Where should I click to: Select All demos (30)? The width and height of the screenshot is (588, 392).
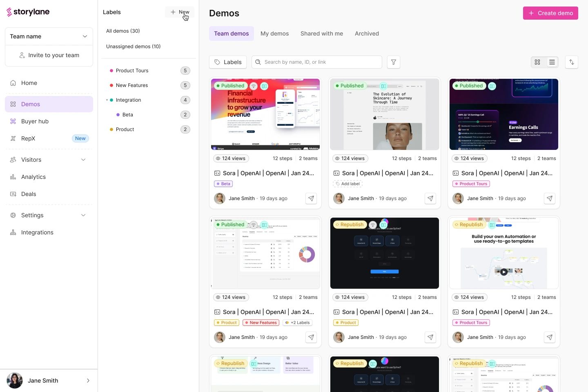(x=123, y=31)
